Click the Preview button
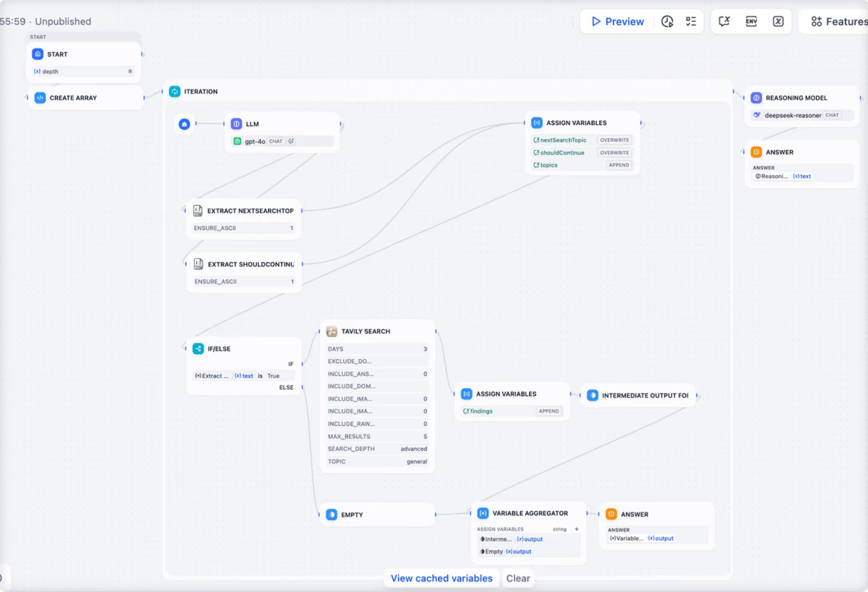This screenshot has height=592, width=868. tap(617, 22)
